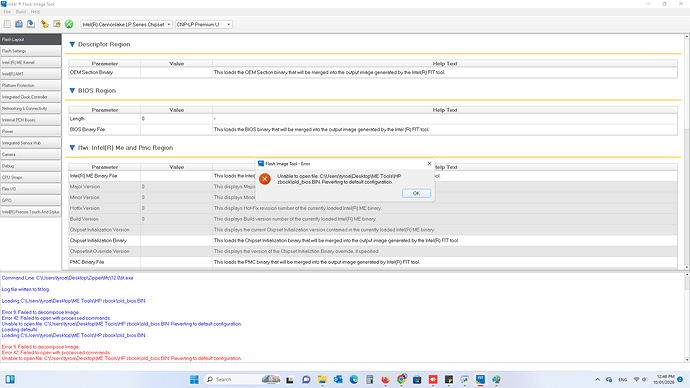This screenshot has width=690, height=388.
Task: Show hidden system tray icons
Action: [597, 379]
